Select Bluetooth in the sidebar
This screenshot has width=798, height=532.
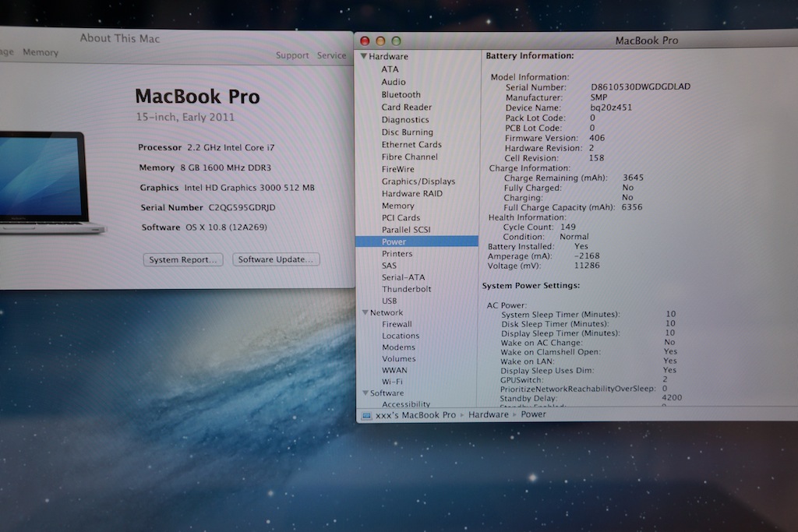point(401,94)
